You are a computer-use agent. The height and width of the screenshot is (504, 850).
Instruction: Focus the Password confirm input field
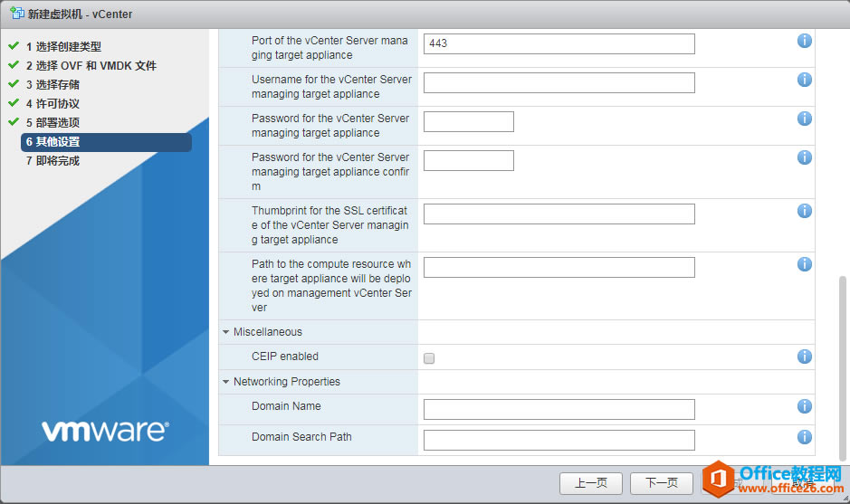468,161
